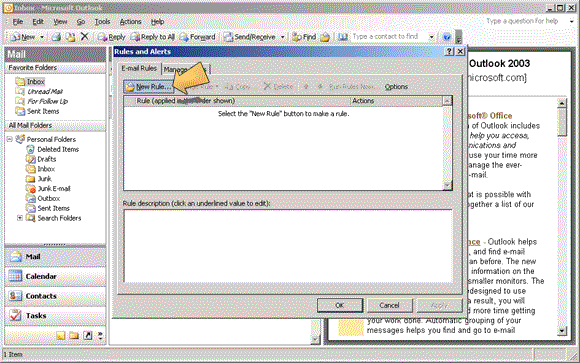Click Cancel in Rules dialog
This screenshot has height=363, width=580.
click(389, 305)
